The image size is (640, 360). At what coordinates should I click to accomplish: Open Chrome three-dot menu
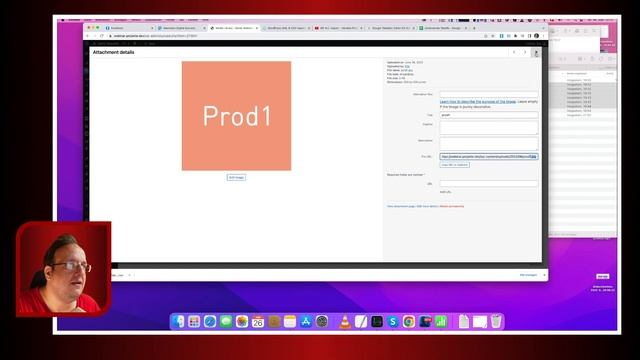coord(543,36)
